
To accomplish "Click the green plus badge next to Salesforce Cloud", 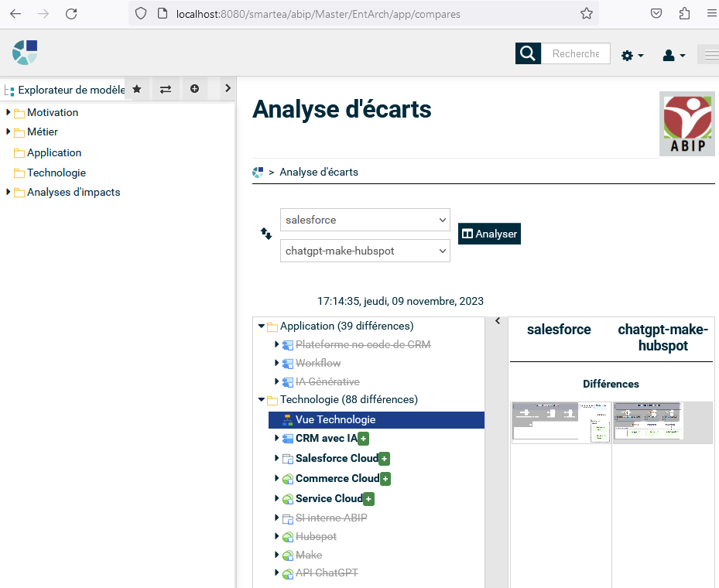I will tap(384, 458).
